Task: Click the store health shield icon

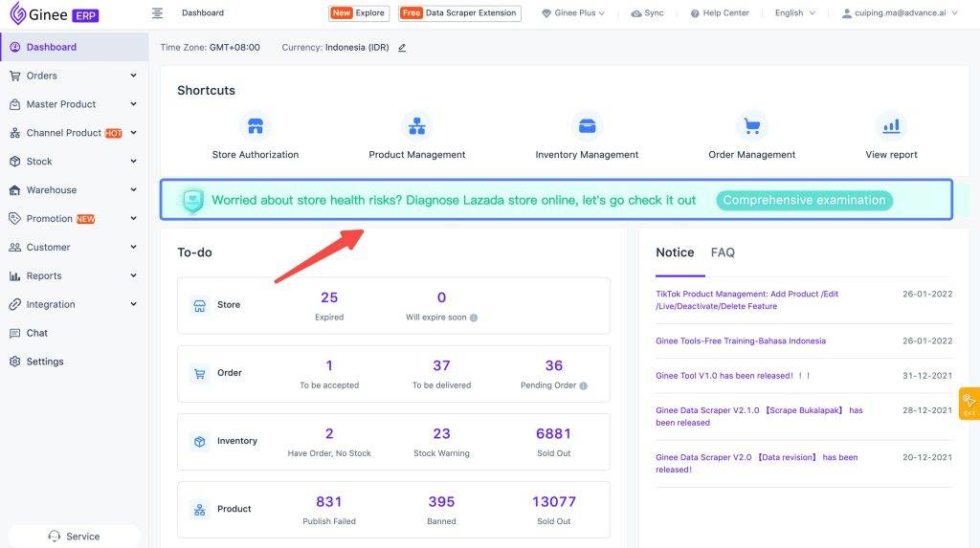Action: pyautogui.click(x=192, y=201)
